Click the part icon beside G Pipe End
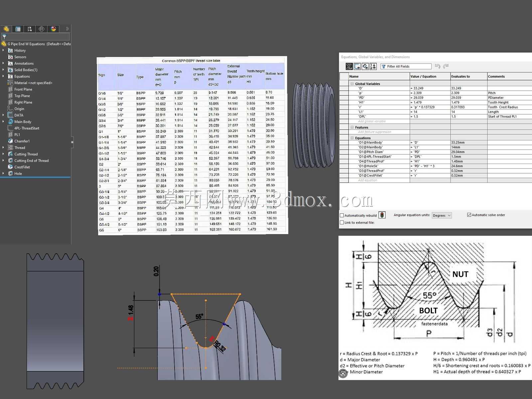 (4, 44)
